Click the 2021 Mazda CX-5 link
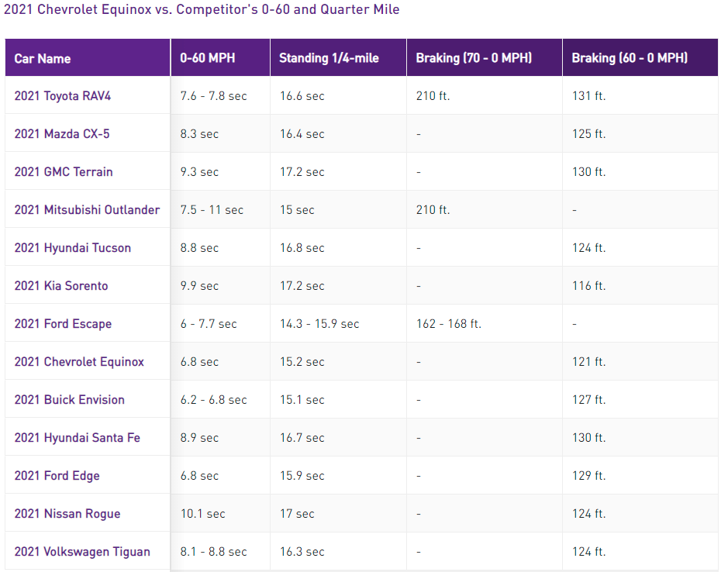Viewport: 728px width, 572px height. (62, 134)
